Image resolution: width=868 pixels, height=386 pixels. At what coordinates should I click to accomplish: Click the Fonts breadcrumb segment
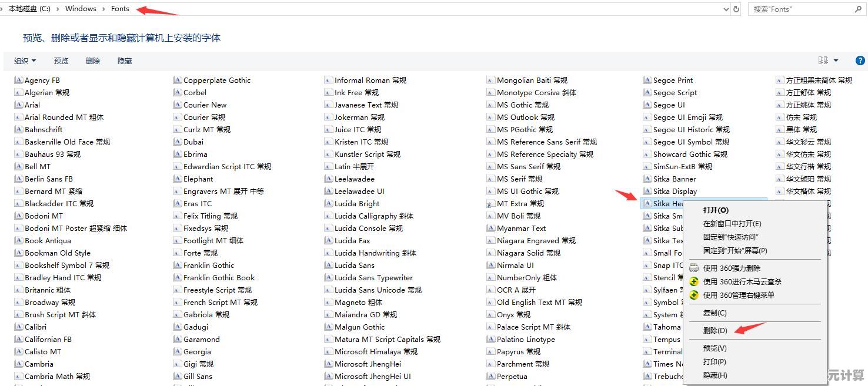pyautogui.click(x=120, y=9)
